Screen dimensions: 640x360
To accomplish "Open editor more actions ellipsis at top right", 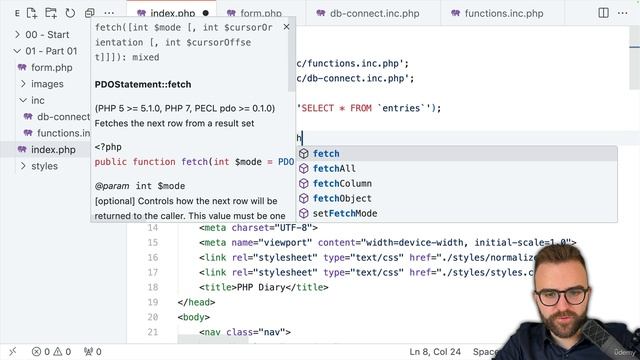I will [x=622, y=13].
